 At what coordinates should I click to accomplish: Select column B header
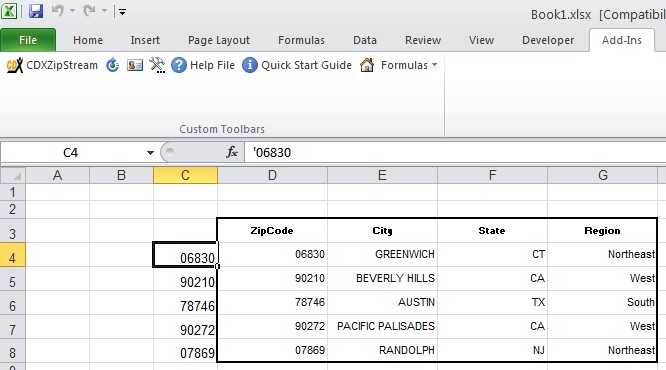(x=121, y=175)
